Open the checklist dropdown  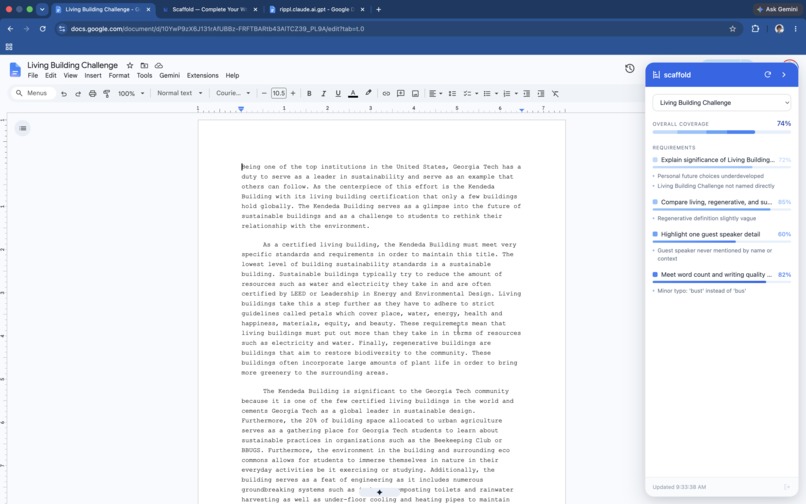point(470,94)
